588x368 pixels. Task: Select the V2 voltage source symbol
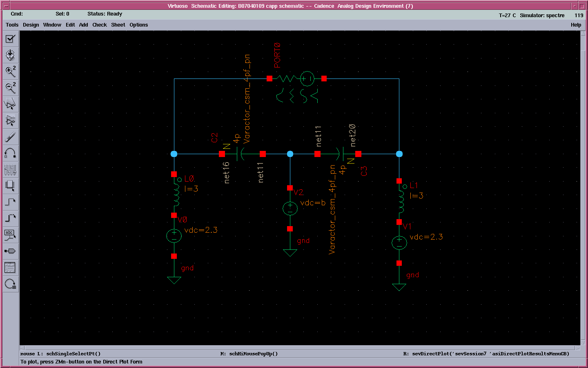290,209
